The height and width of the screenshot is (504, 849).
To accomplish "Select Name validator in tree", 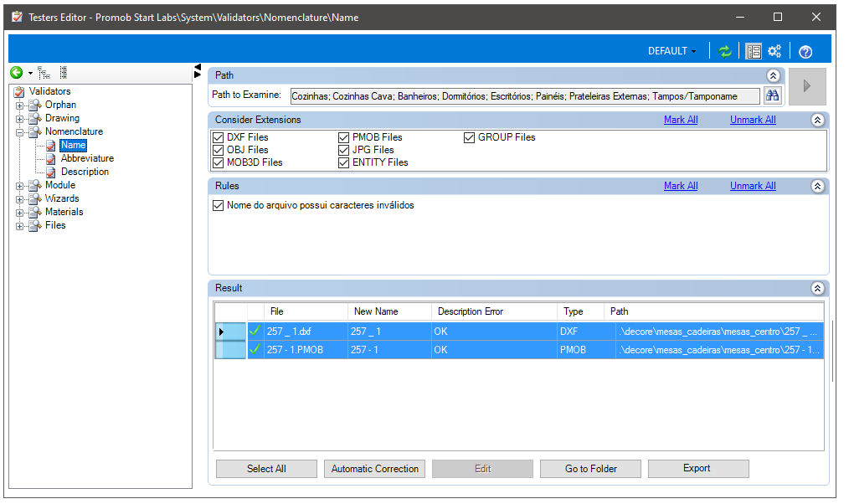I will point(73,145).
